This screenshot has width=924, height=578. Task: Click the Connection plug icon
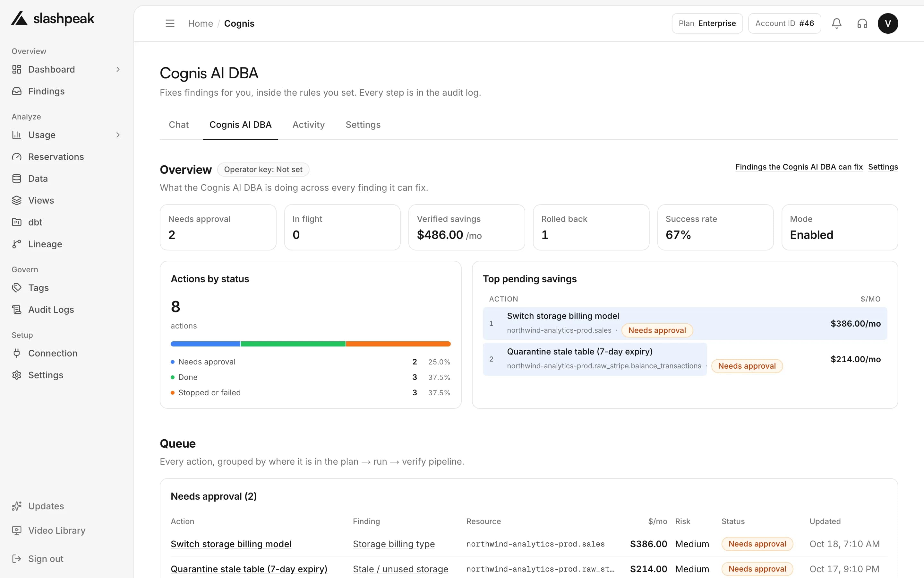click(x=16, y=353)
